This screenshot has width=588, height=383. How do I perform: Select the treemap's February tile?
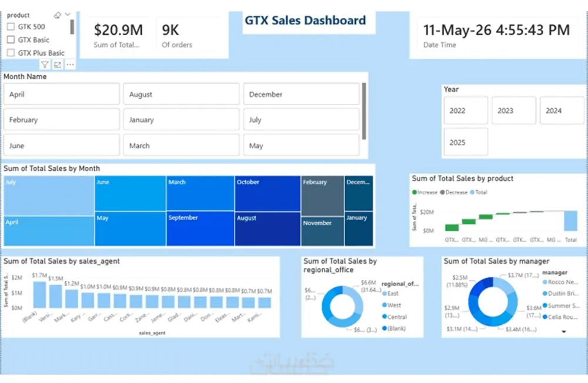click(x=322, y=196)
